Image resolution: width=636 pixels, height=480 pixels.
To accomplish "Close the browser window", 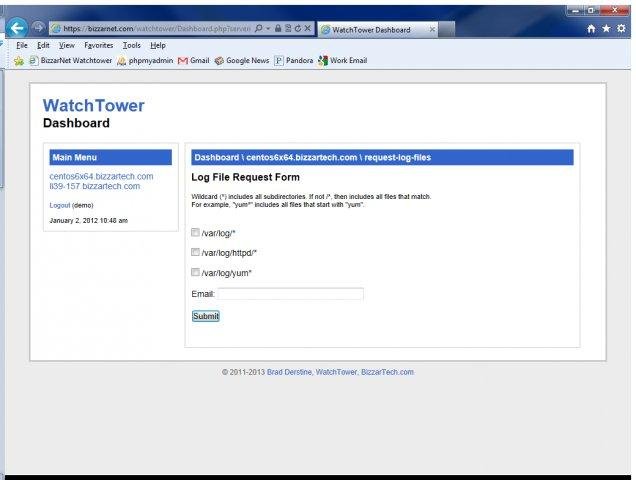I will (615, 10).
